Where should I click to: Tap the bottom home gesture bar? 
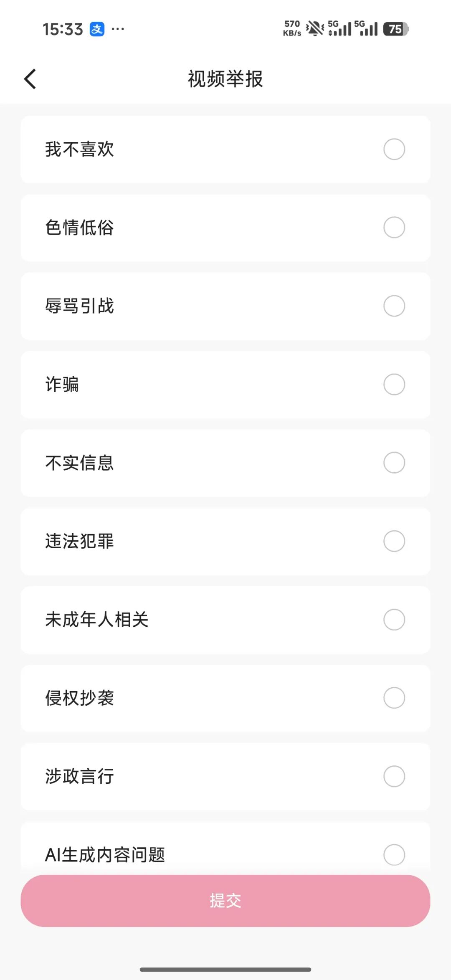tap(225, 969)
